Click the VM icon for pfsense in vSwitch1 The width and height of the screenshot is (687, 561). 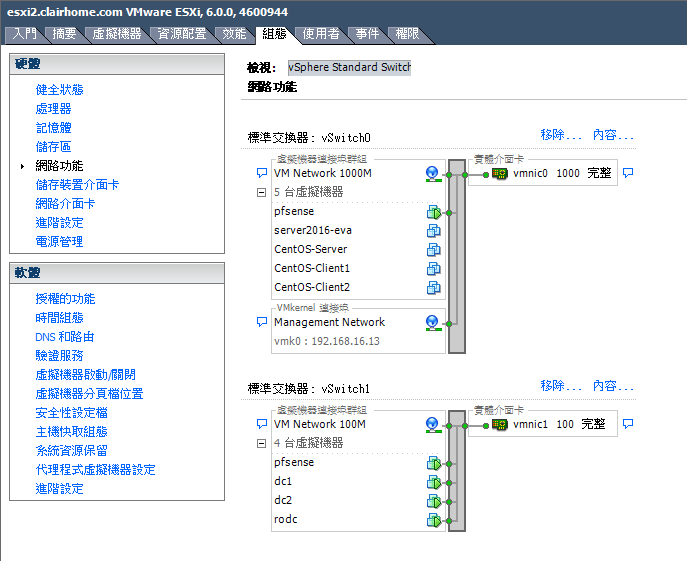(434, 463)
